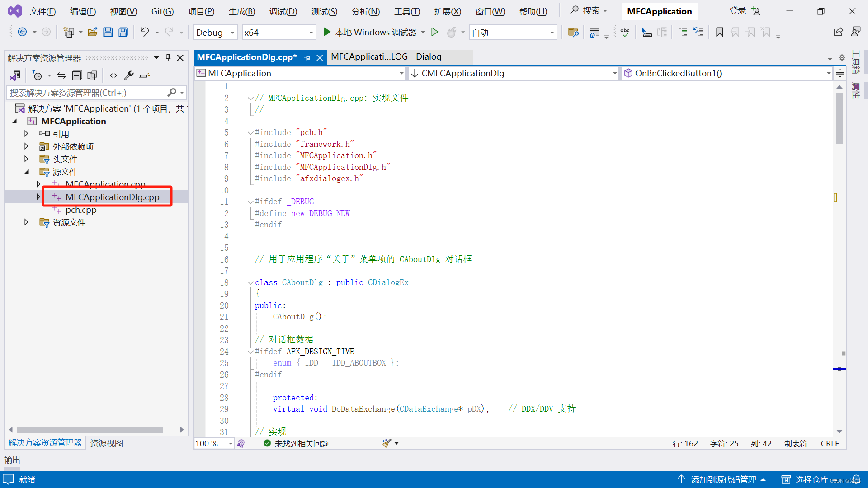Open the 文件(F) menu
868x488 pixels.
tap(42, 11)
